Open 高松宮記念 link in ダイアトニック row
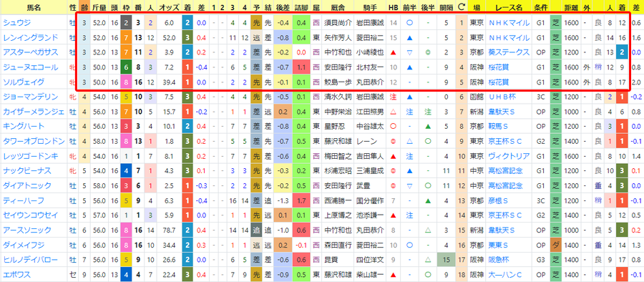The image size is (644, 282). [x=504, y=186]
